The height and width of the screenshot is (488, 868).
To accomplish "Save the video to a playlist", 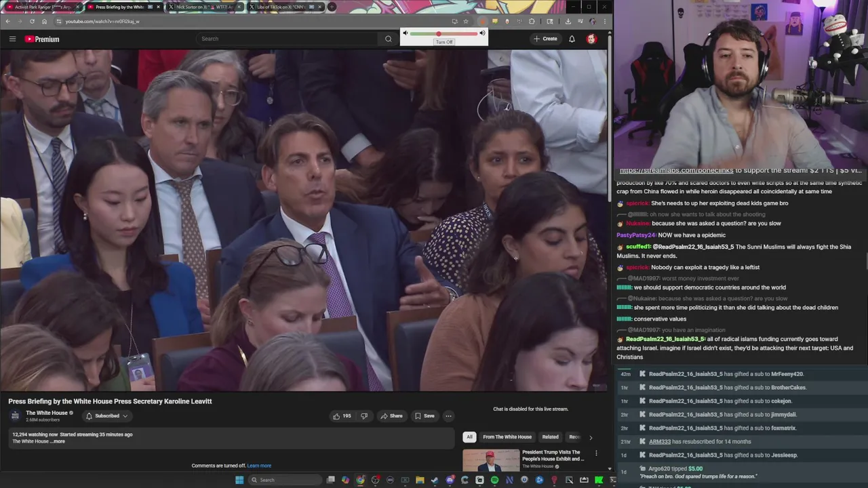I will [x=425, y=415].
